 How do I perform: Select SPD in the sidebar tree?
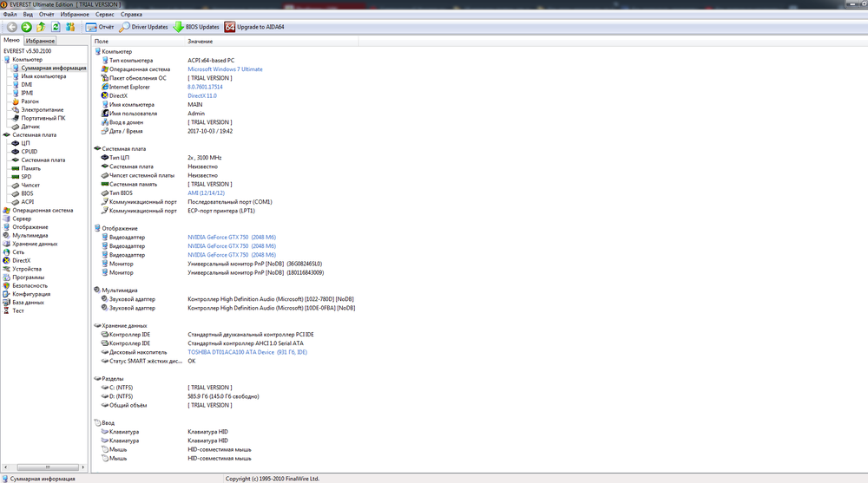point(26,177)
